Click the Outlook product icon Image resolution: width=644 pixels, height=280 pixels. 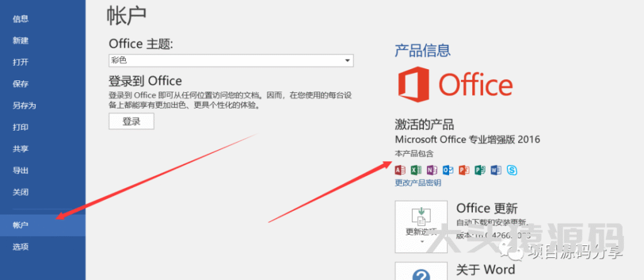point(448,170)
